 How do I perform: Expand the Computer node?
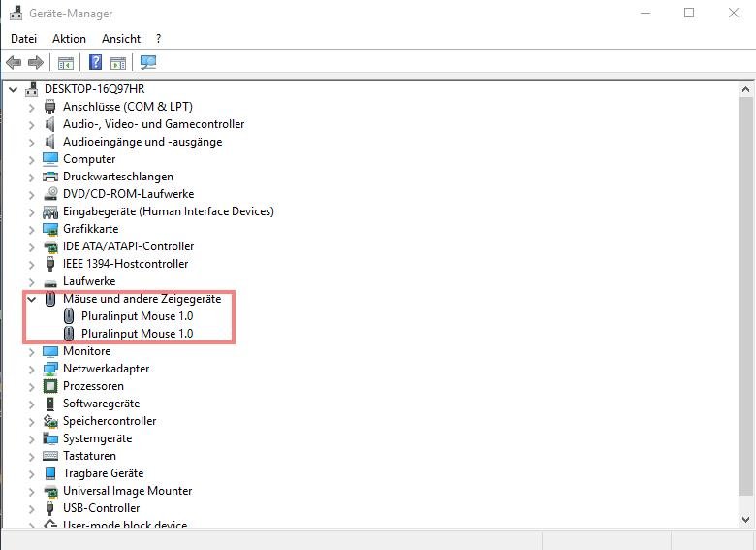click(x=31, y=160)
